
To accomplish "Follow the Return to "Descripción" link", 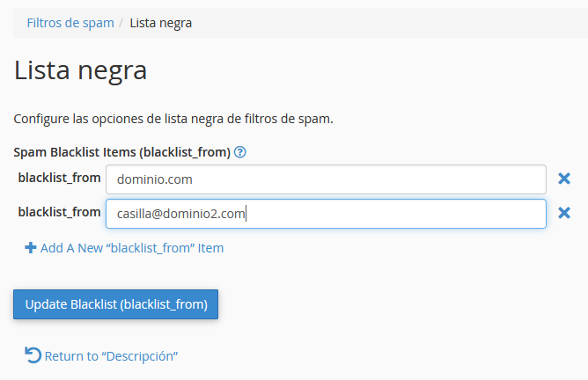I will coord(111,356).
